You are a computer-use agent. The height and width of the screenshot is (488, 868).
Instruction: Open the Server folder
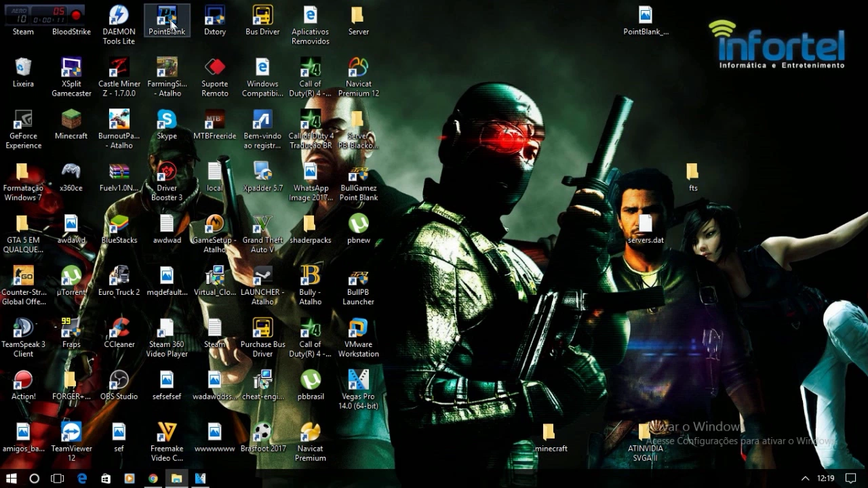[x=358, y=21]
